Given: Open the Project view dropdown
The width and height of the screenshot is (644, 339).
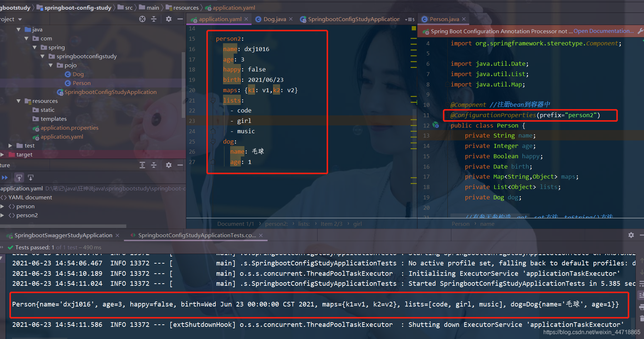Looking at the screenshot, I should point(20,19).
